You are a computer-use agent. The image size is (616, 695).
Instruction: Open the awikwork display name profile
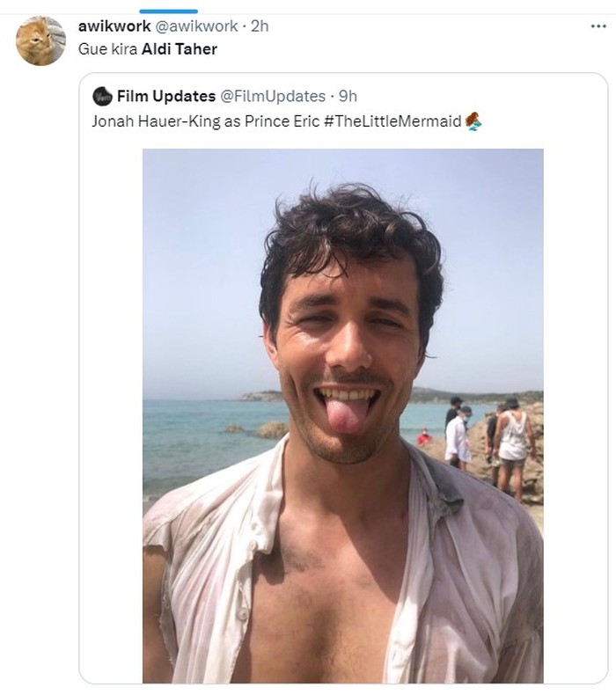point(114,26)
